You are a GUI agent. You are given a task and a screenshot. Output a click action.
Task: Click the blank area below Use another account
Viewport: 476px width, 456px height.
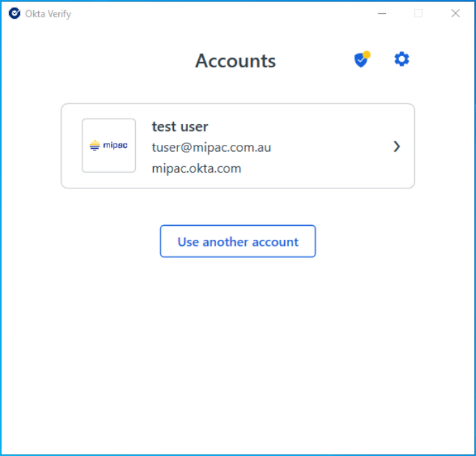click(x=238, y=347)
